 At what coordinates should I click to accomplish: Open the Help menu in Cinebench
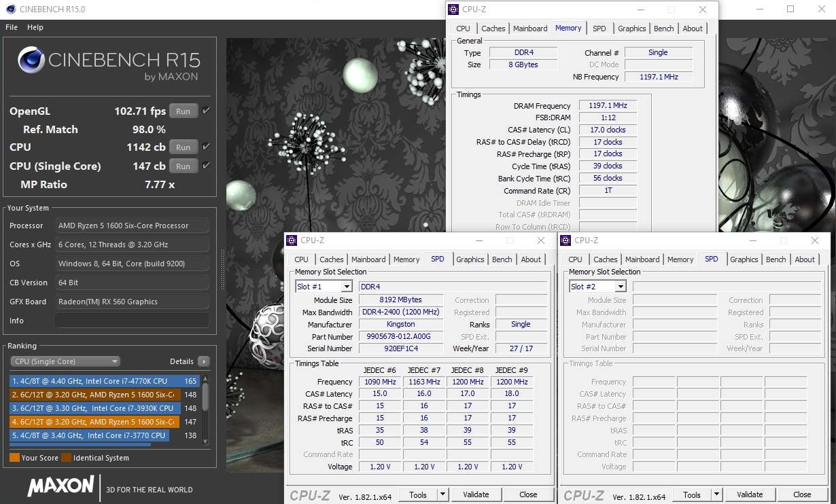click(x=35, y=27)
